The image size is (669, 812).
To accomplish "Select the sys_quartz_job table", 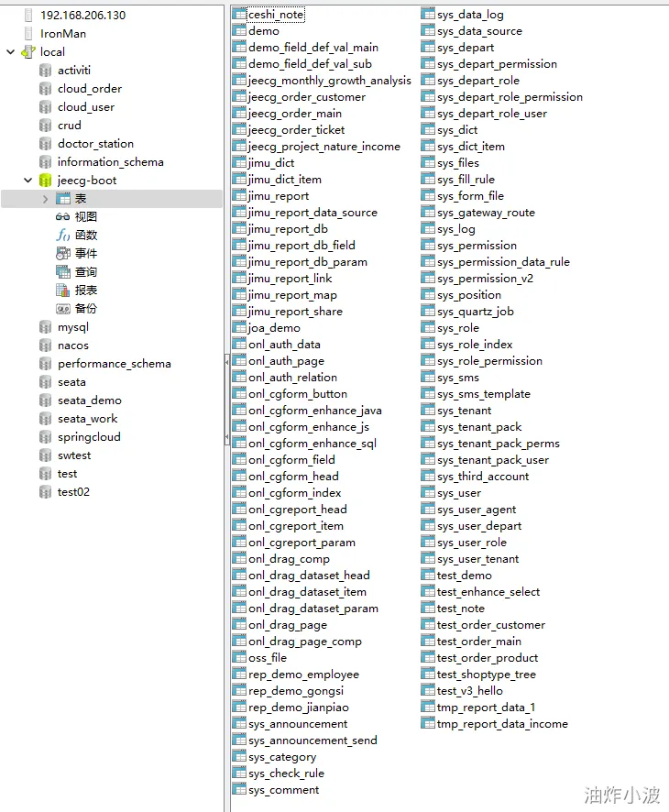I will click(x=476, y=312).
